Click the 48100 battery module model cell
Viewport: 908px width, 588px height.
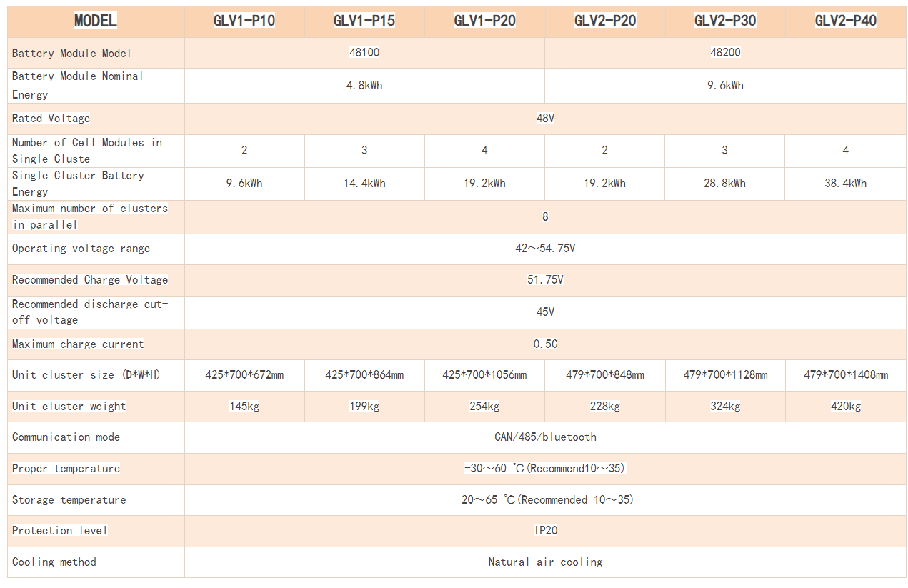[x=364, y=53]
